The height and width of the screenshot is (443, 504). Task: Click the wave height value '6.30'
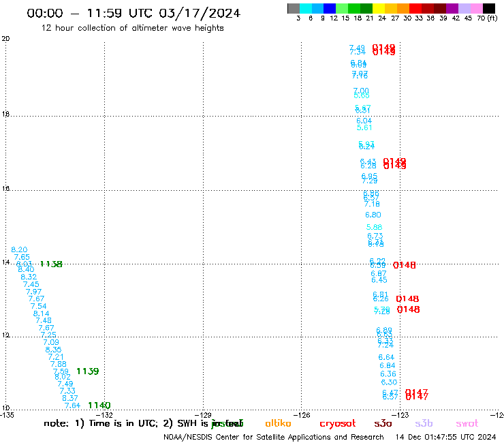tap(390, 382)
